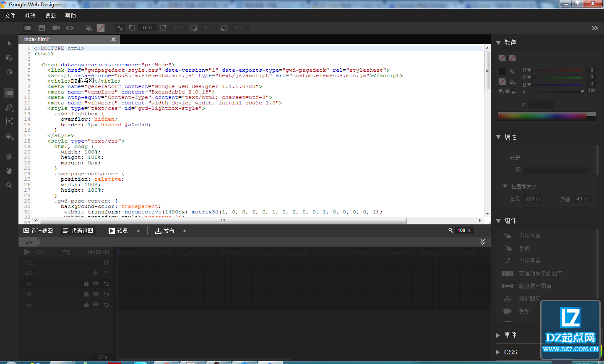Toggle lock on the first div layer
Viewport: 604px width, 364px height.
click(86, 283)
